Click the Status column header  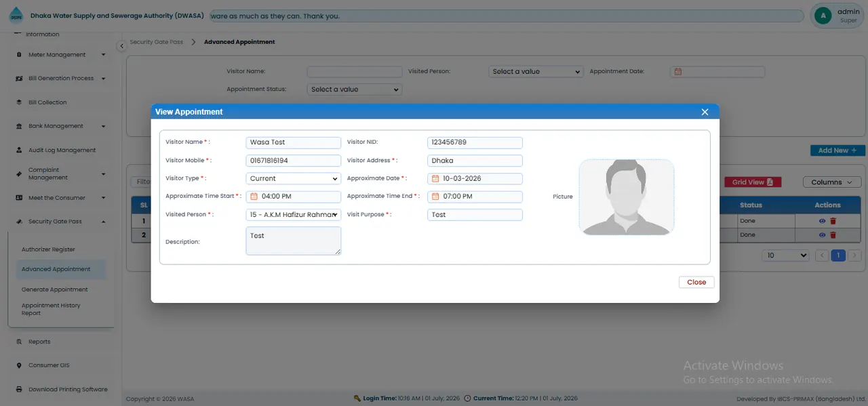751,205
